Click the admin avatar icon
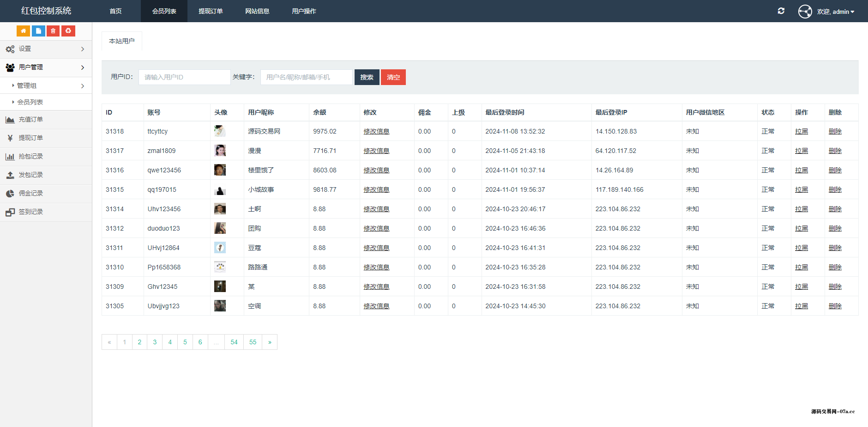Viewport: 868px width, 427px height. click(805, 11)
